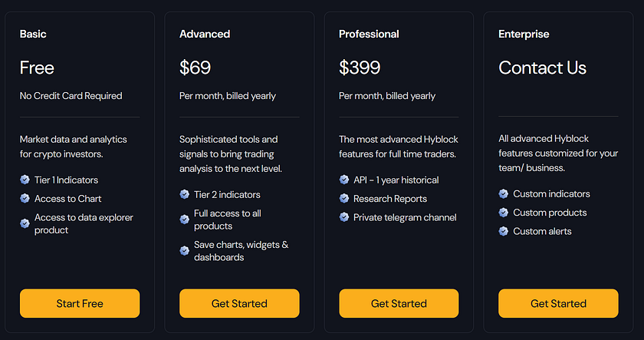Viewport: 644px width, 340px height.
Task: Click the Start Free button
Action: (80, 303)
